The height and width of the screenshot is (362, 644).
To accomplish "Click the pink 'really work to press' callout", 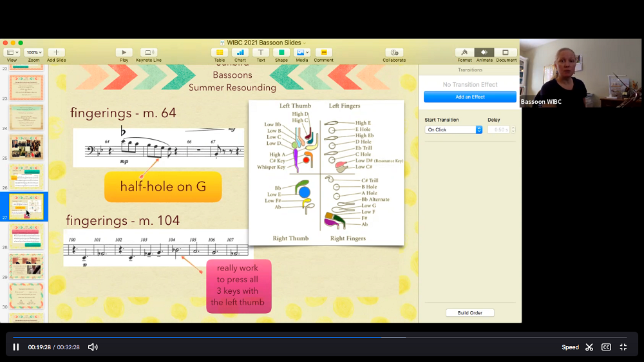I will click(x=239, y=286).
